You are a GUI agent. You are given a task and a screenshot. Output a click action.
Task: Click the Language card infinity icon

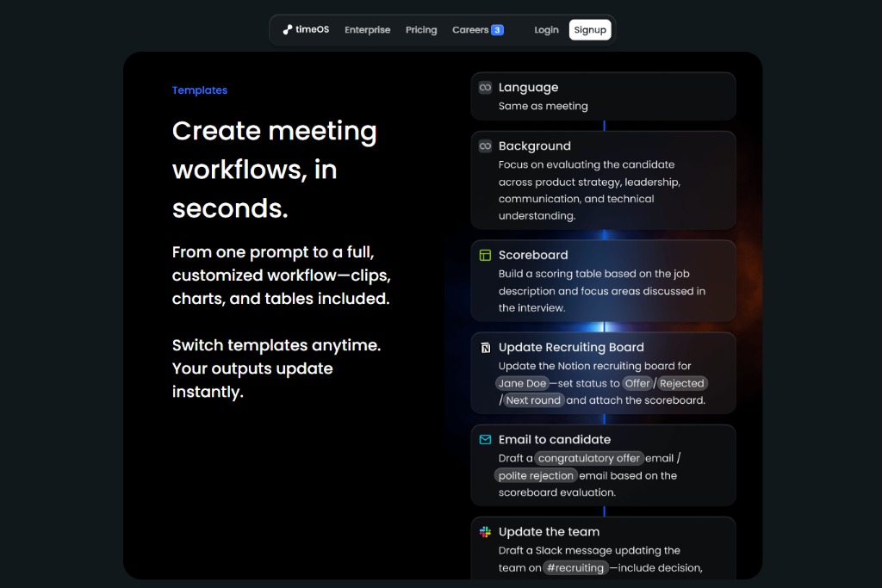click(x=485, y=88)
